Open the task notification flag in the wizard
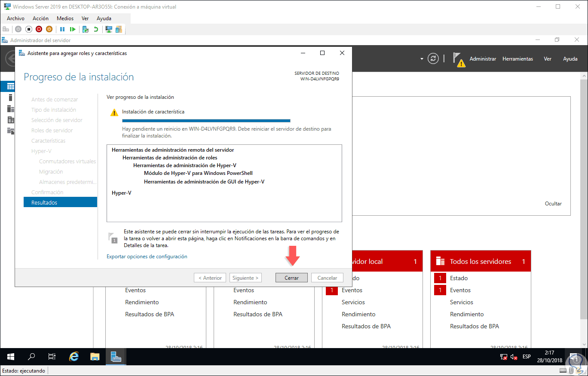This screenshot has height=376, width=588. coord(113,238)
